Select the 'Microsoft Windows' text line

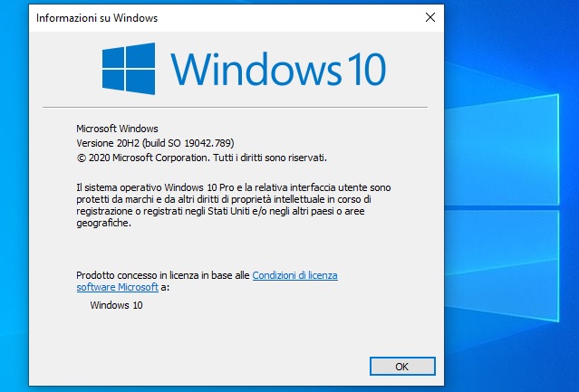(x=117, y=129)
